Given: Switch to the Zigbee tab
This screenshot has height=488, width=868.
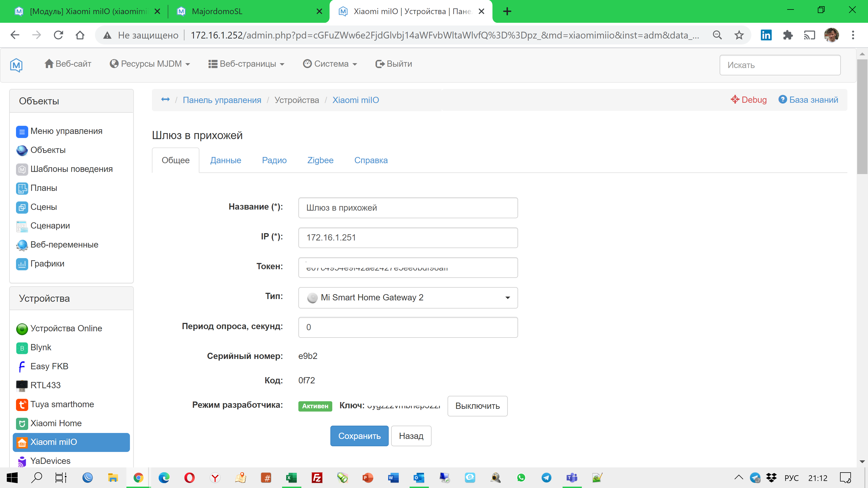Looking at the screenshot, I should (x=320, y=160).
